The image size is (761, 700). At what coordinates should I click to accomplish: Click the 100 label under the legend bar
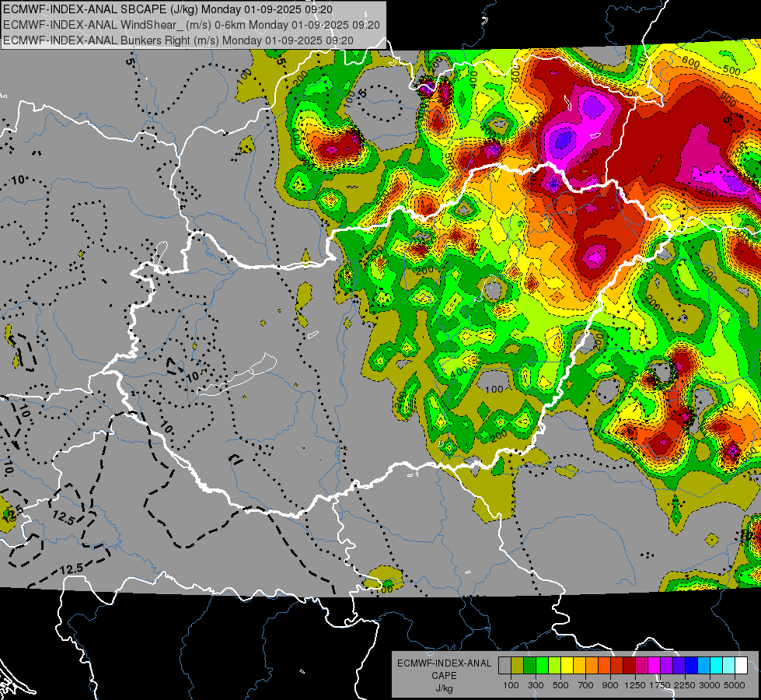coord(511,685)
